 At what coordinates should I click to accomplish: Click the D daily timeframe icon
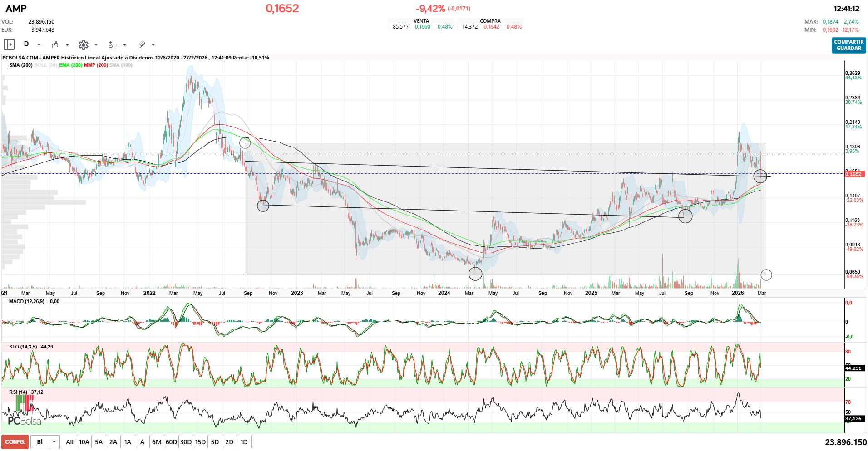(26, 44)
